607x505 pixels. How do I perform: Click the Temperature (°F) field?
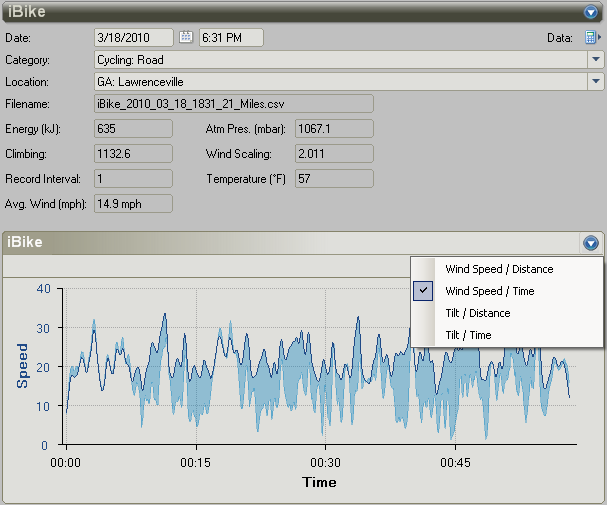pyautogui.click(x=333, y=179)
